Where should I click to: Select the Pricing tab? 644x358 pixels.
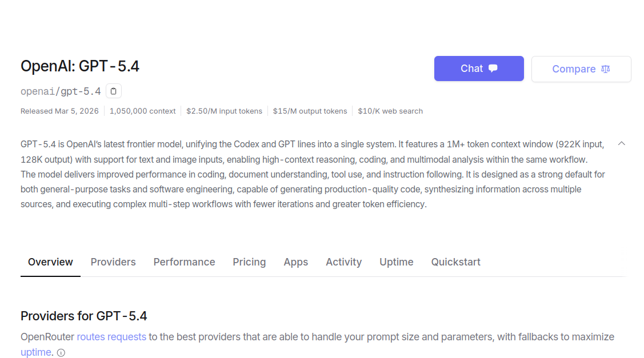pos(249,262)
